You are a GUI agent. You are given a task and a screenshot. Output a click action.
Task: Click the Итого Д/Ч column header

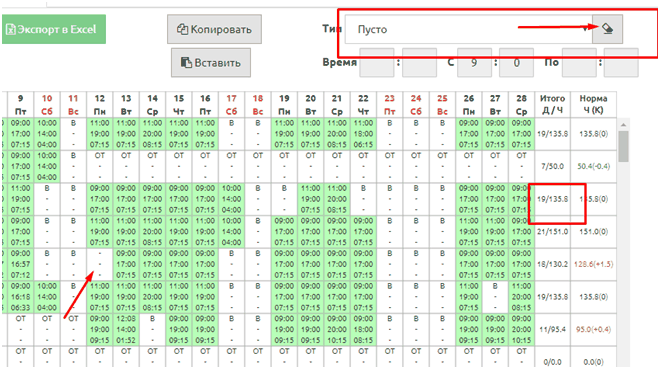[x=553, y=104]
